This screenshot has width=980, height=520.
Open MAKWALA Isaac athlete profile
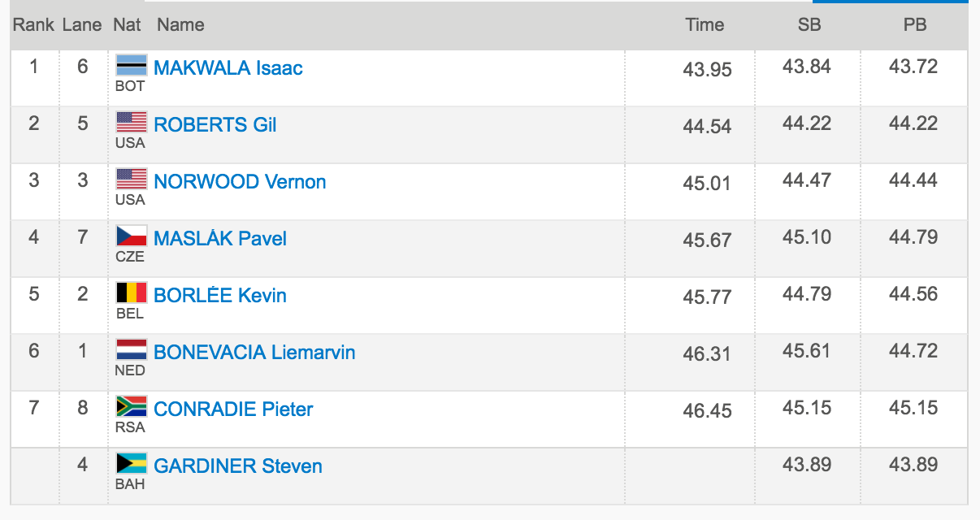228,68
